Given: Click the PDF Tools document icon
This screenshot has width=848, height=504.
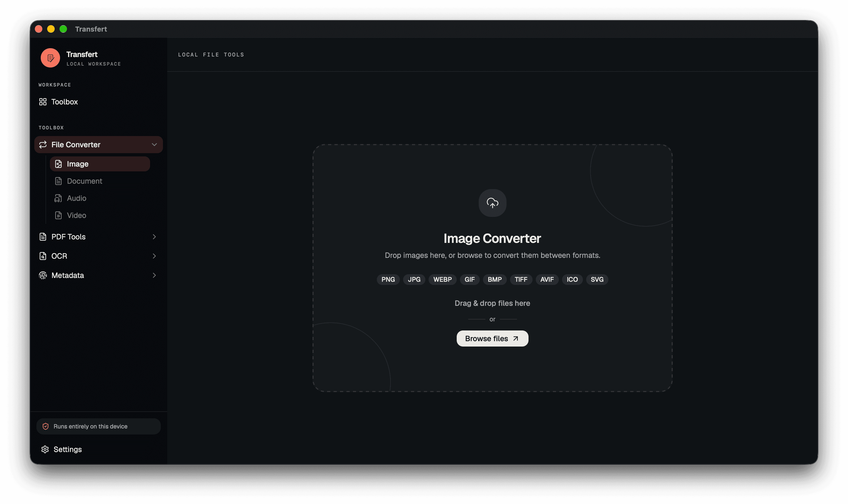Looking at the screenshot, I should [43, 237].
